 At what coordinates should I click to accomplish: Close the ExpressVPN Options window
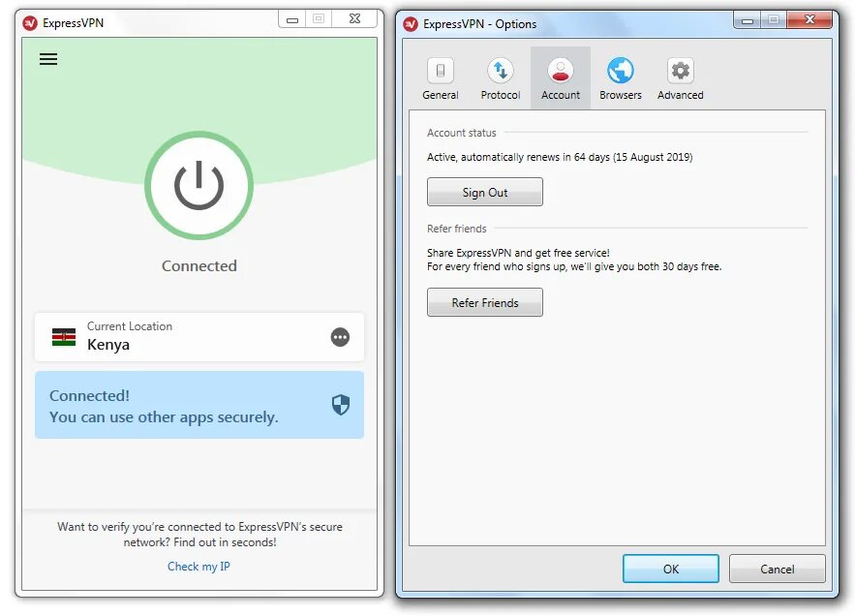[x=809, y=20]
